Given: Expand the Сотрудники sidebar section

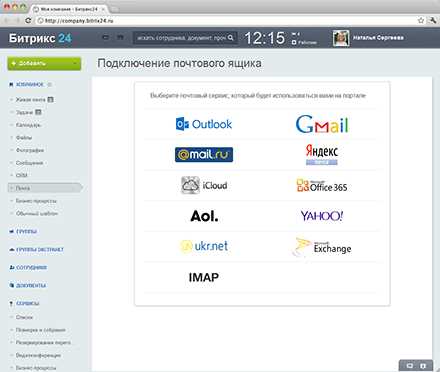Looking at the screenshot, I should [x=31, y=267].
